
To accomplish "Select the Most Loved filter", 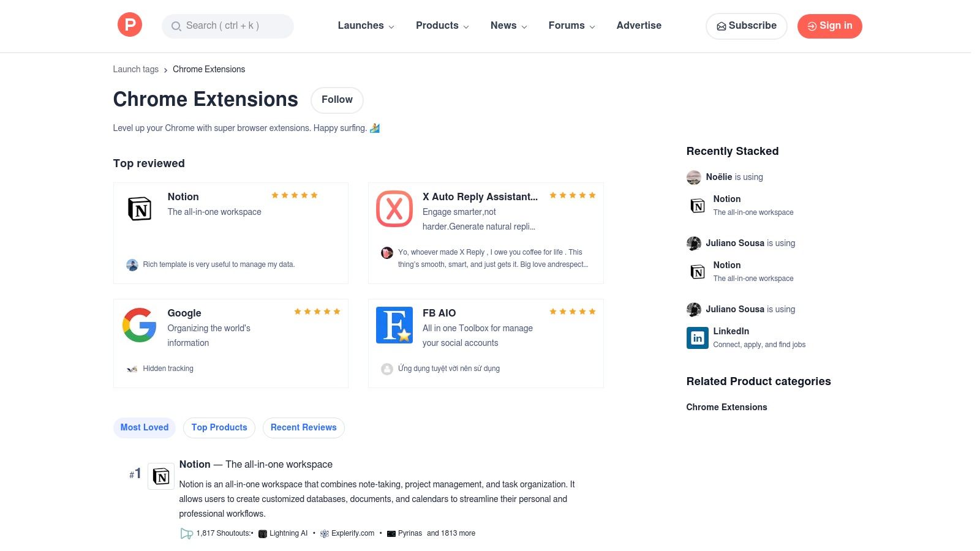I will pyautogui.click(x=144, y=427).
